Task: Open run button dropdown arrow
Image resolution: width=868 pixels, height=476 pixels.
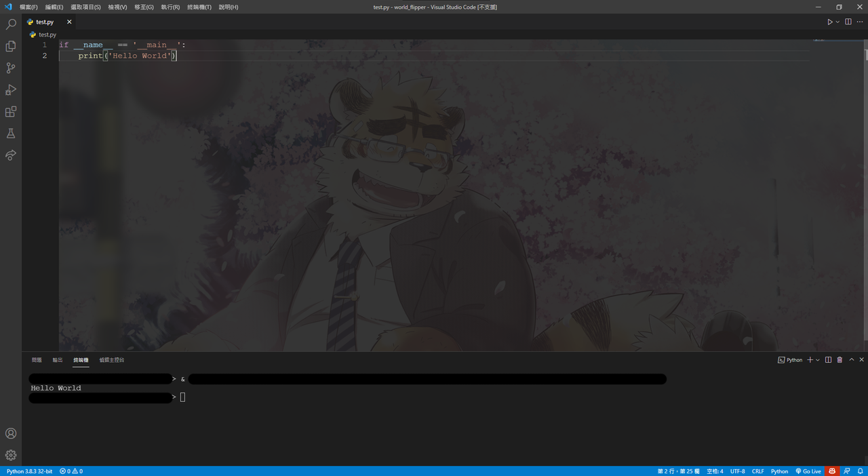Action: point(837,22)
